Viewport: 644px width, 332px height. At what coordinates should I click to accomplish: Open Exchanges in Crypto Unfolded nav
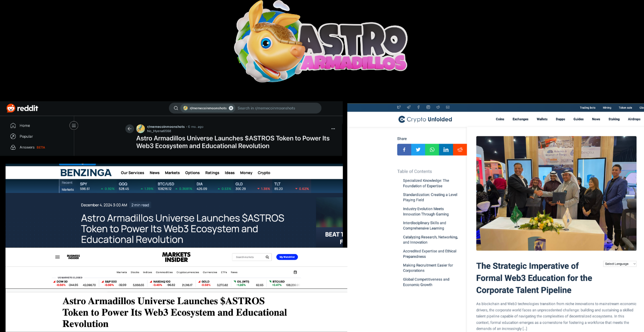[520, 119]
